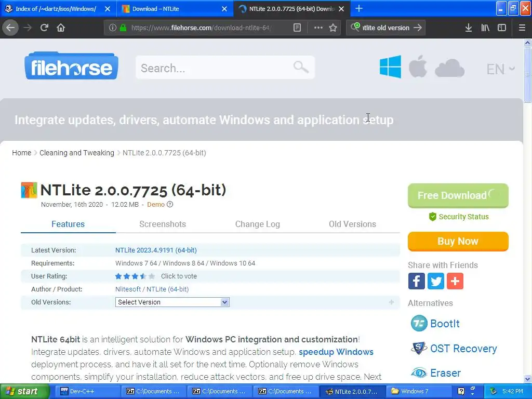Screen dimensions: 532x399
Task: Select the Old Versions tab
Action: coord(353,224)
